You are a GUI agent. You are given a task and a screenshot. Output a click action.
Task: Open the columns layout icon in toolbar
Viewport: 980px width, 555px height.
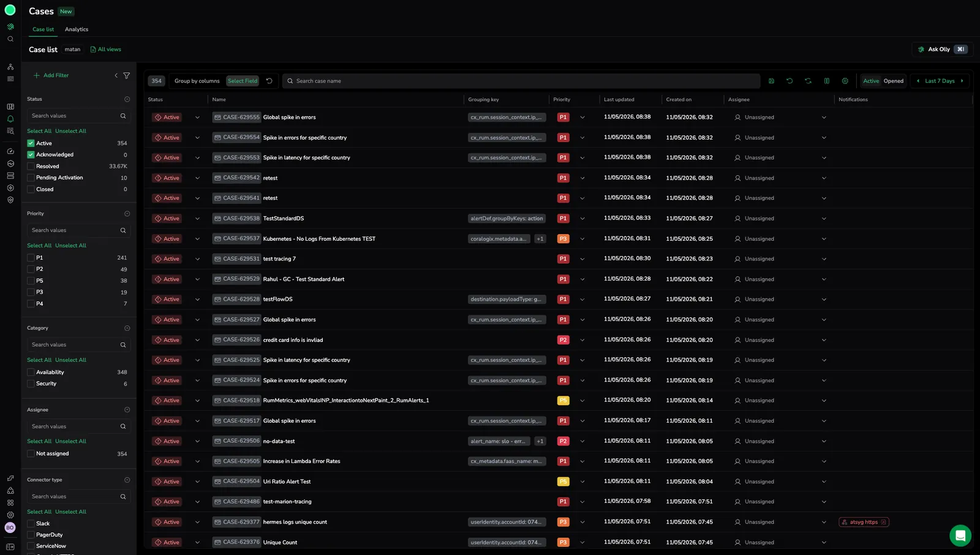826,81
